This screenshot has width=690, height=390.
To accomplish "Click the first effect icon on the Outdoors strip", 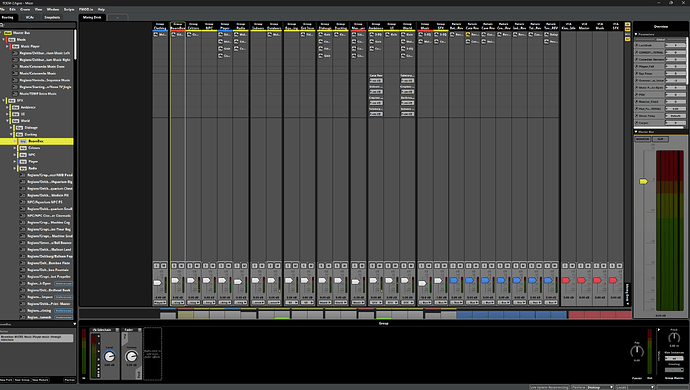I will (270, 34).
